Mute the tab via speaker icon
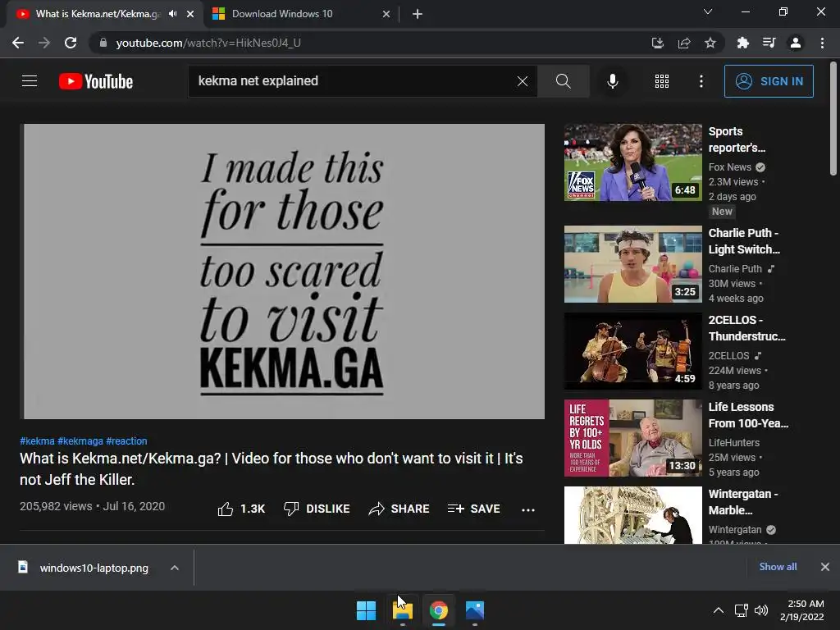The width and height of the screenshot is (840, 630). click(x=172, y=14)
